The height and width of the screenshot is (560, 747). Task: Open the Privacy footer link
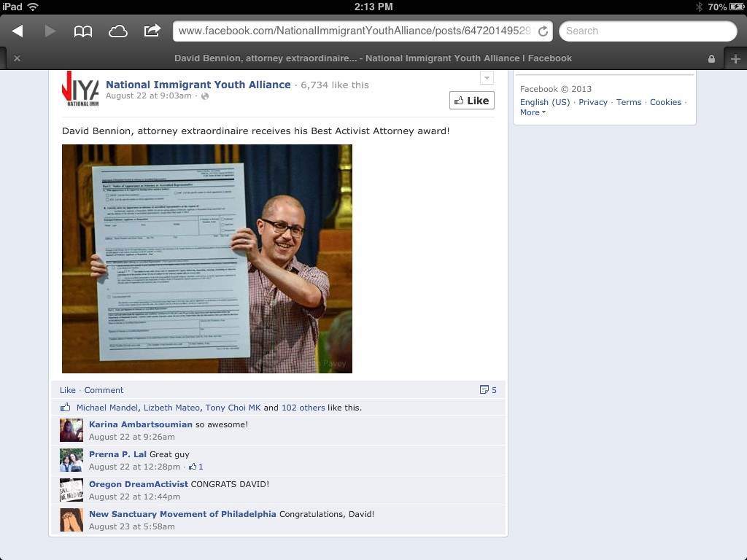click(x=593, y=102)
